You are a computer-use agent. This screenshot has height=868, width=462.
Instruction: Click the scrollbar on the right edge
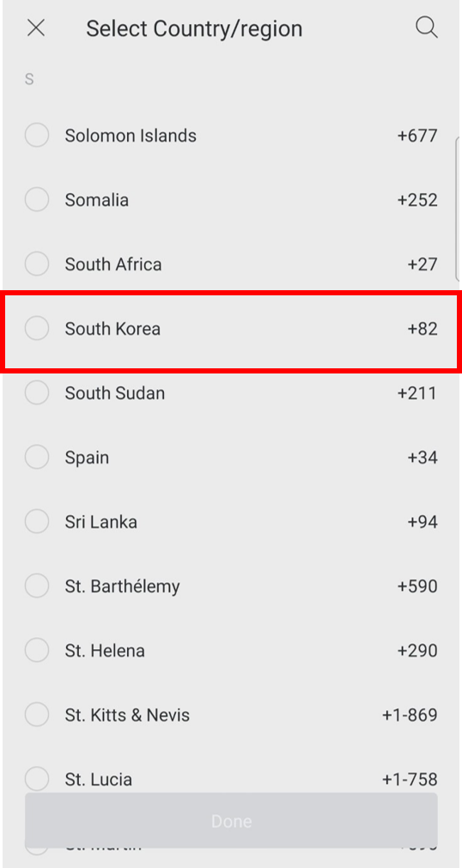click(458, 208)
